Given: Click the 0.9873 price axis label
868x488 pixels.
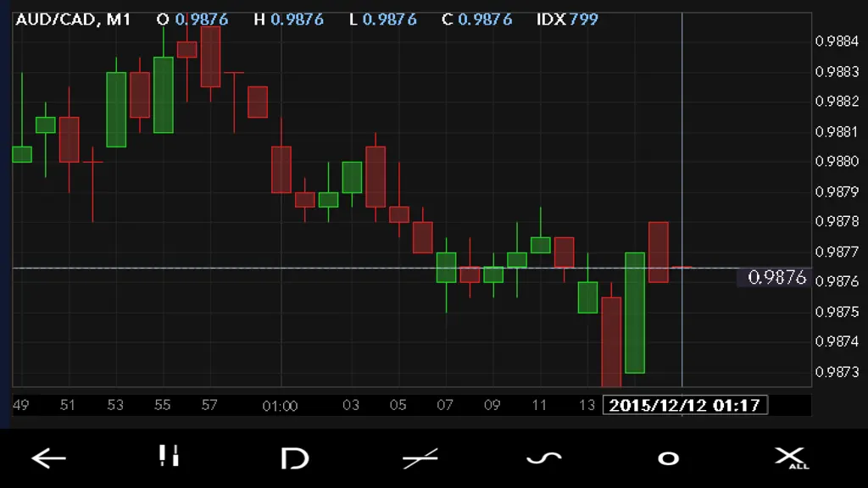Looking at the screenshot, I should (837, 372).
